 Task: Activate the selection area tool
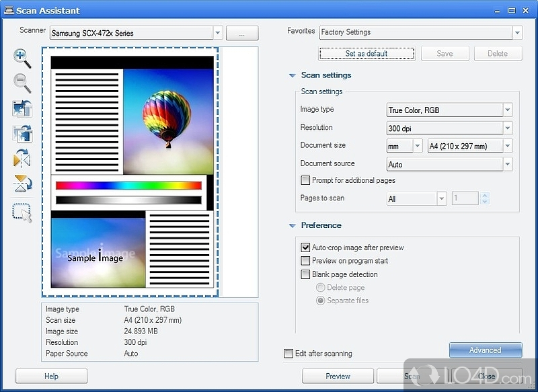[22, 212]
